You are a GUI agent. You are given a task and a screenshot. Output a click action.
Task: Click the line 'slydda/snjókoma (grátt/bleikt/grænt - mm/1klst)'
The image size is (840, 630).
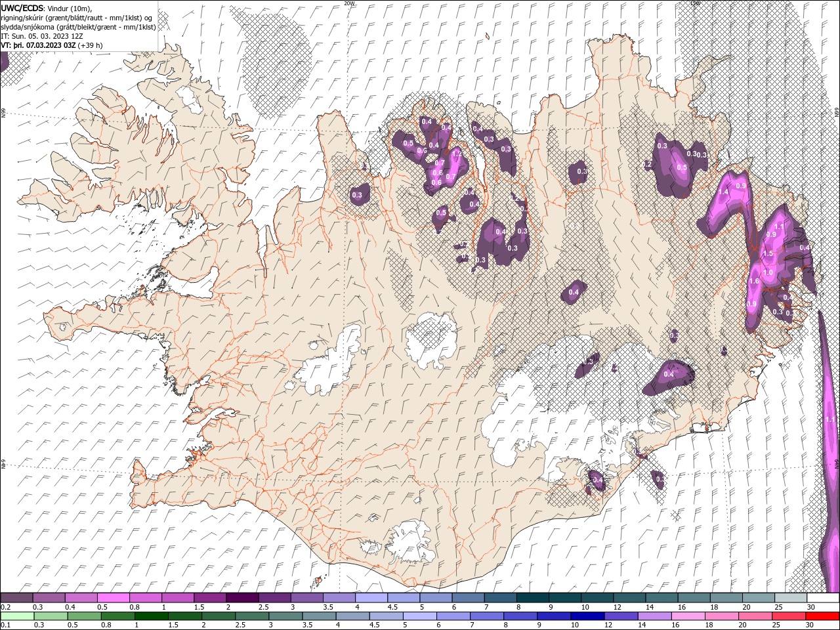pyautogui.click(x=79, y=27)
